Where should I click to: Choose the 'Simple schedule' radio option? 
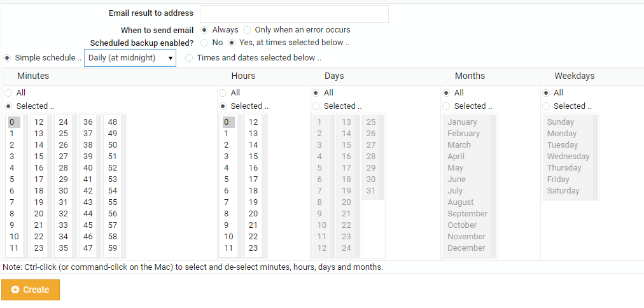pos(8,58)
